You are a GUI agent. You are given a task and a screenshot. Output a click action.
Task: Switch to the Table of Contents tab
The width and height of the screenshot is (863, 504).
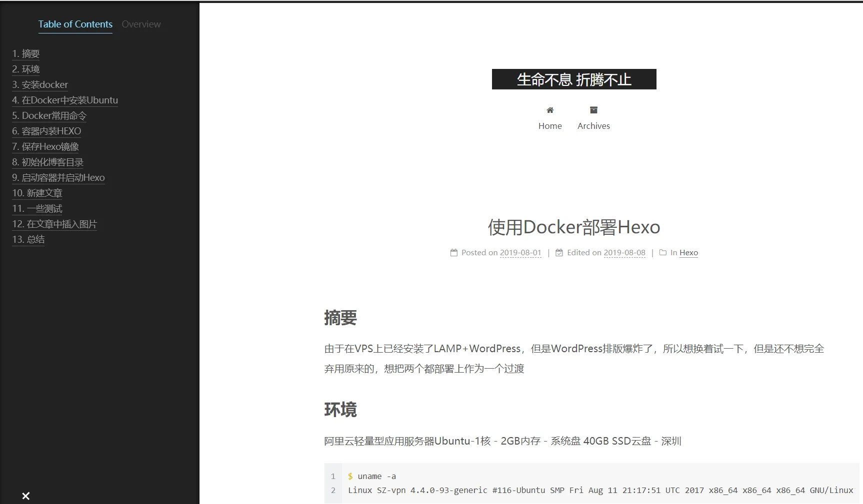(75, 24)
